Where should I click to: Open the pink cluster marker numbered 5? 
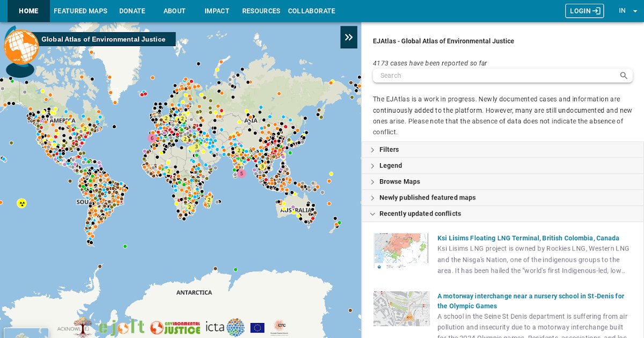pyautogui.click(x=241, y=173)
